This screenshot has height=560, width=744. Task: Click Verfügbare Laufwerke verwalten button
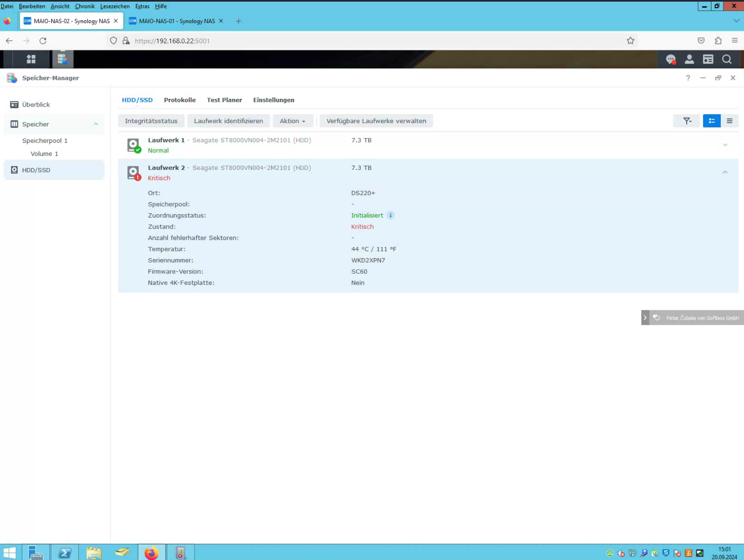click(x=376, y=121)
